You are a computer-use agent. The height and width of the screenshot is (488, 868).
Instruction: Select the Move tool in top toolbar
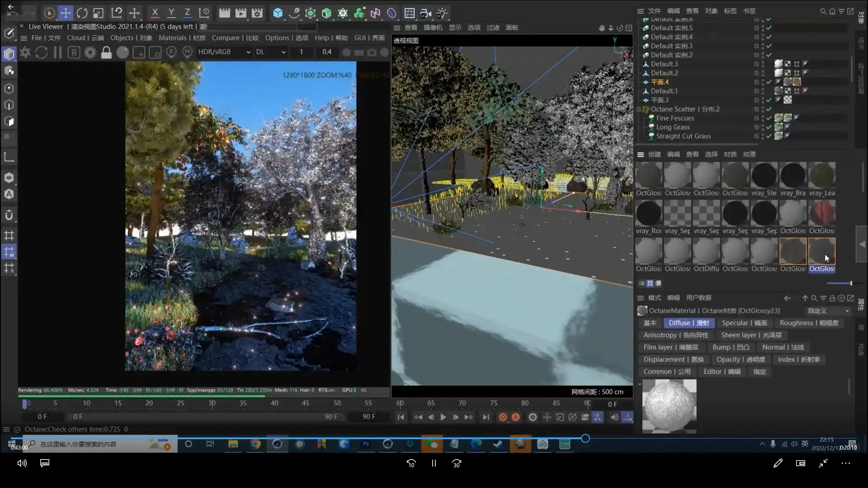pos(66,13)
